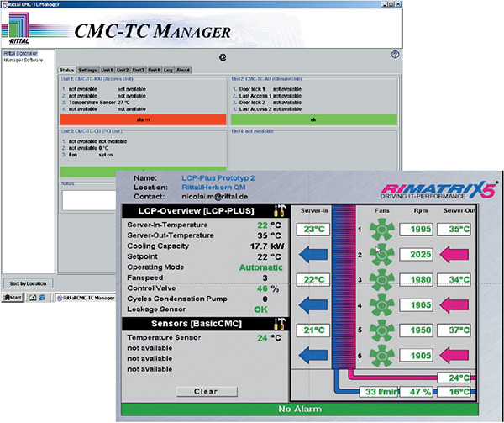Click the Sort by Location button

pos(27,283)
